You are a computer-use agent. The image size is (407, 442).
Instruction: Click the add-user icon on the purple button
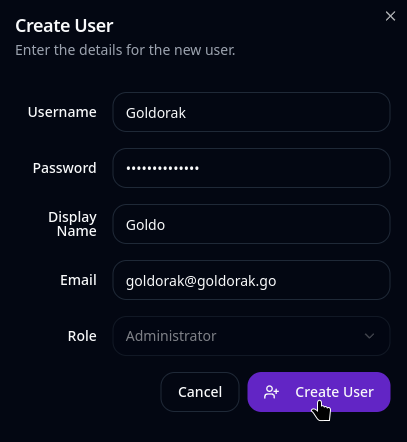(271, 392)
